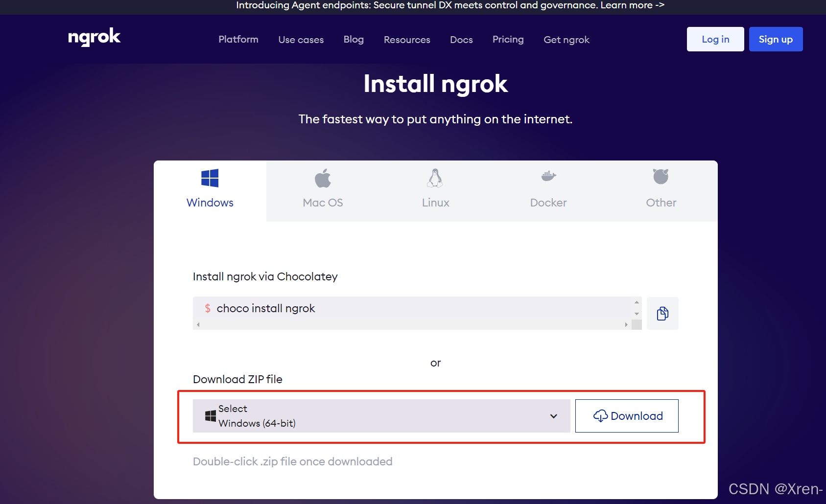The height and width of the screenshot is (504, 826).
Task: Click the right arrow of the code box scrollbar
Action: (627, 324)
